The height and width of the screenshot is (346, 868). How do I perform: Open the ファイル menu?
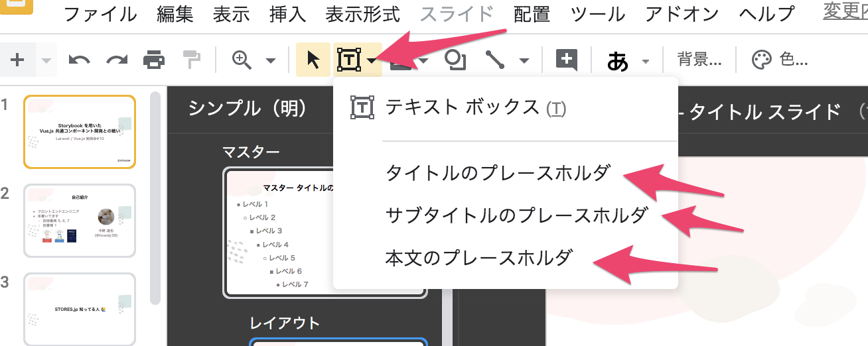pyautogui.click(x=100, y=13)
